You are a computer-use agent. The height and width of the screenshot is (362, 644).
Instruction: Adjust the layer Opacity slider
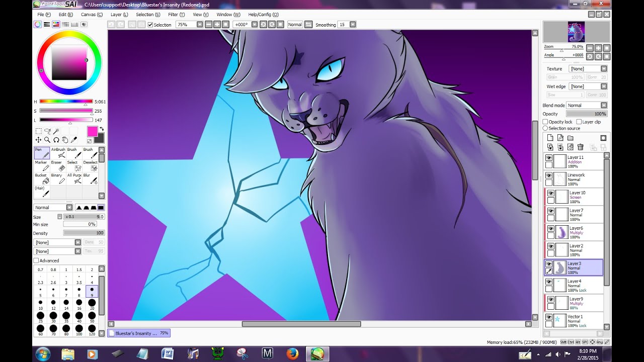point(587,114)
